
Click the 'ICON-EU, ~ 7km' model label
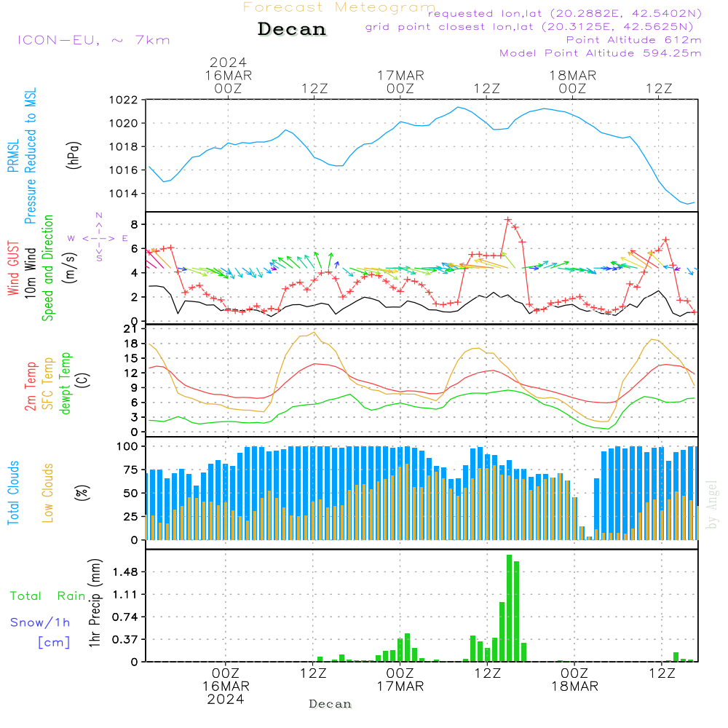coord(94,40)
